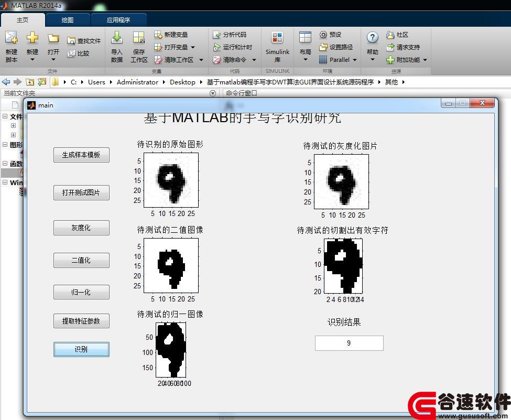Click 其他 in the address path
The image size is (511, 420).
click(x=392, y=82)
